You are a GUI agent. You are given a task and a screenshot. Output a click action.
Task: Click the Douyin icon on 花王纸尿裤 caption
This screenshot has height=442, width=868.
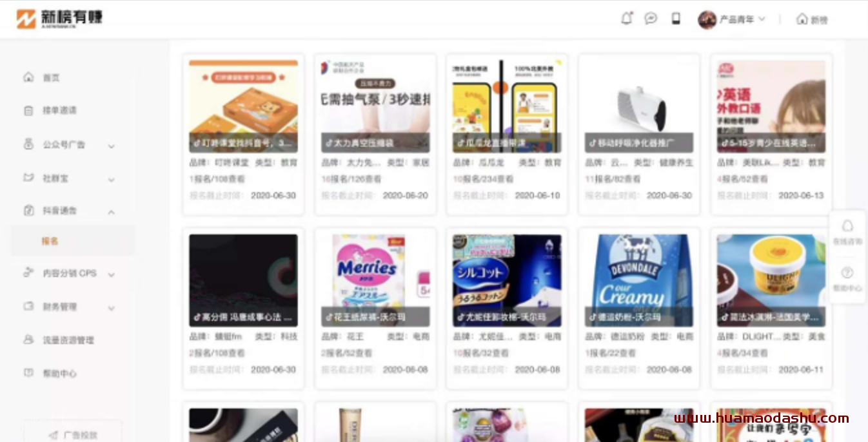coord(329,317)
